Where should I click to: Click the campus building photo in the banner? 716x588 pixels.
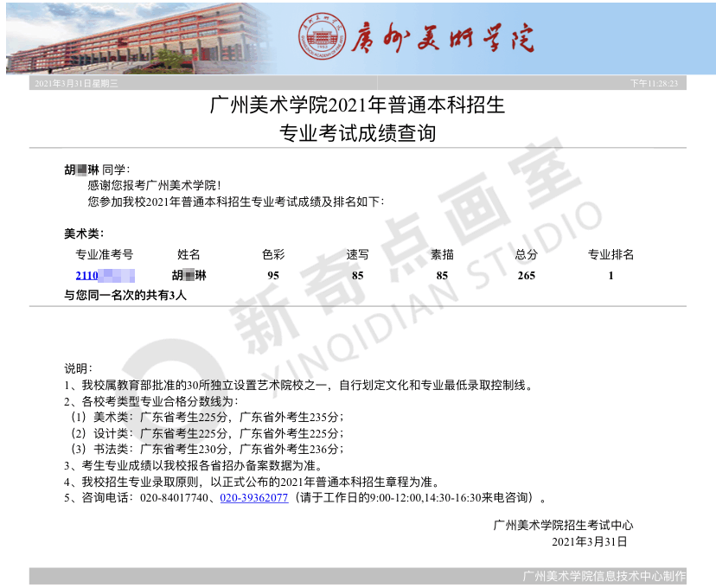tap(139, 37)
